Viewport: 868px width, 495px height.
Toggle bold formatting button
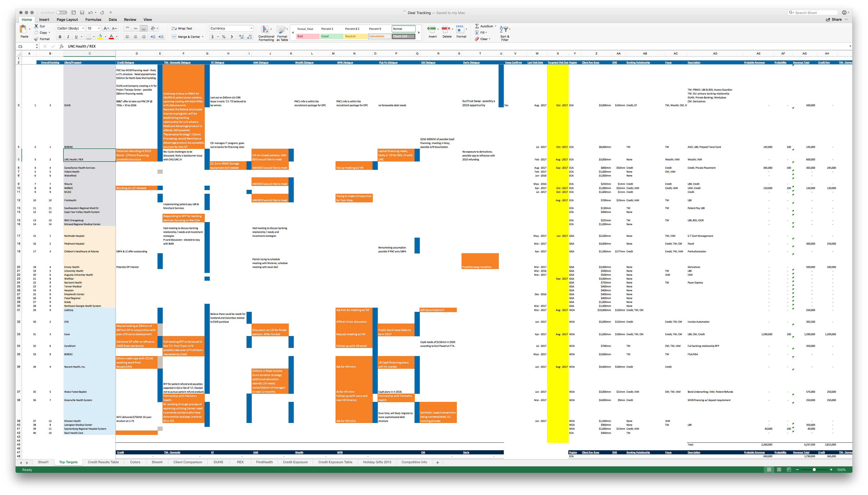point(60,37)
